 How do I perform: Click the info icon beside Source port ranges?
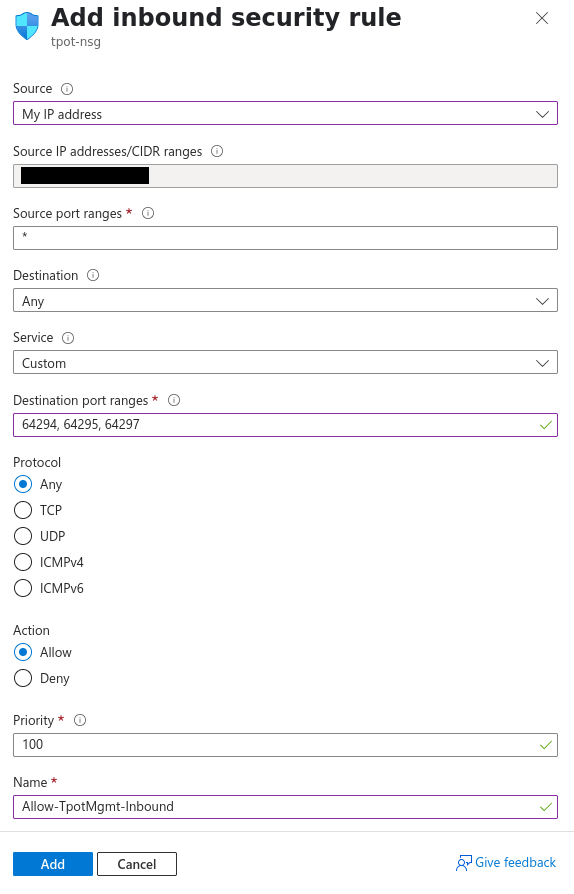[x=148, y=213]
